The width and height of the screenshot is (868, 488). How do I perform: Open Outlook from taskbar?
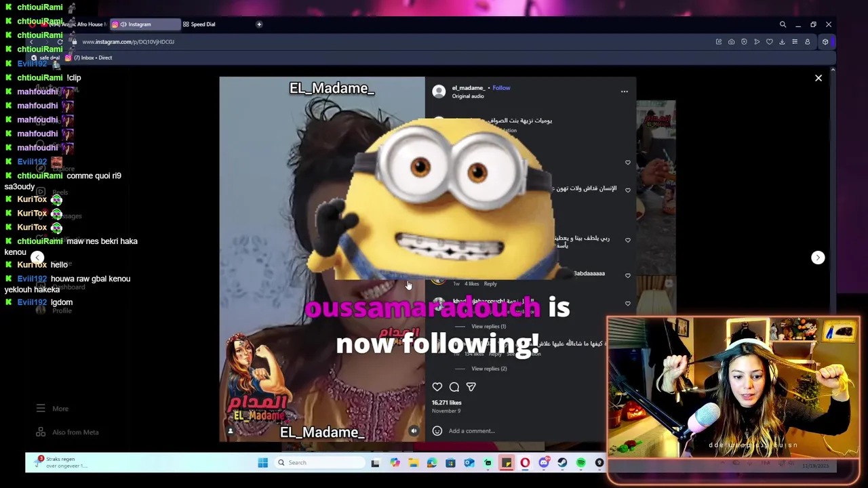[469, 463]
